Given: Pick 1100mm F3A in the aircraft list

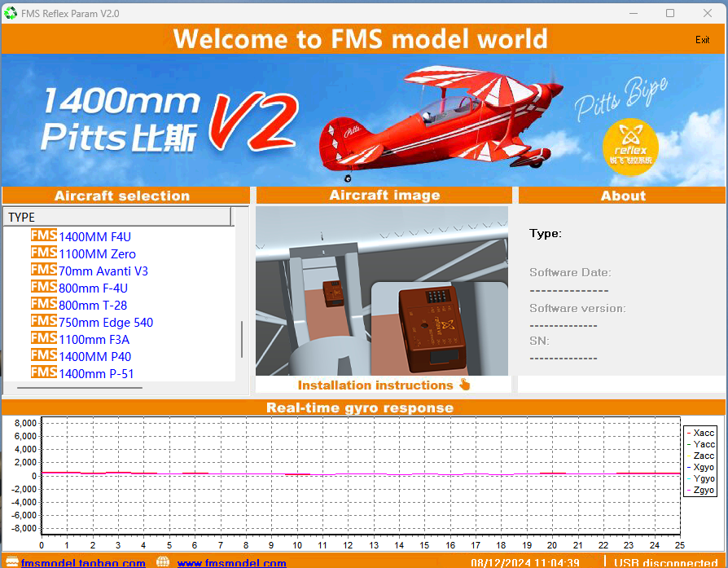Looking at the screenshot, I should point(94,339).
